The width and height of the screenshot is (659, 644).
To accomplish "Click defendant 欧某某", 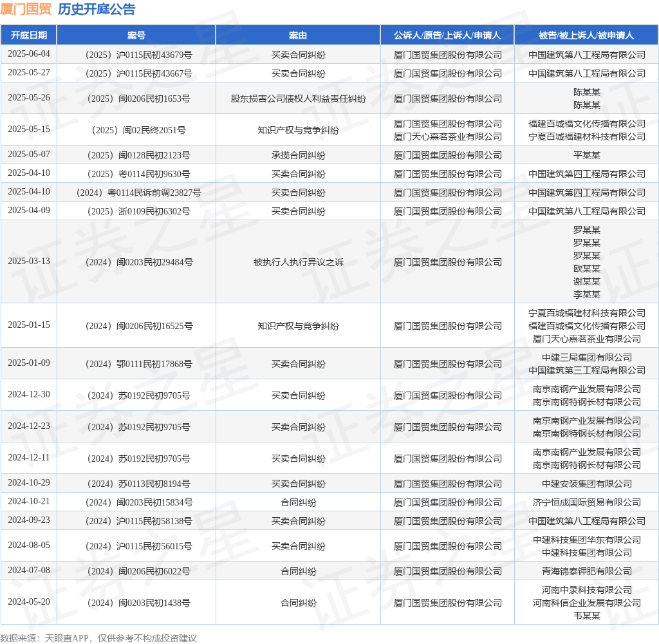I will pos(587,269).
